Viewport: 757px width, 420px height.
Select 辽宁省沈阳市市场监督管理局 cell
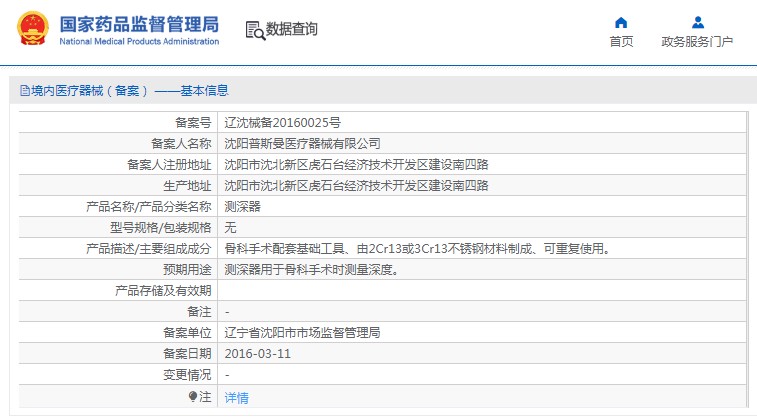click(302, 333)
